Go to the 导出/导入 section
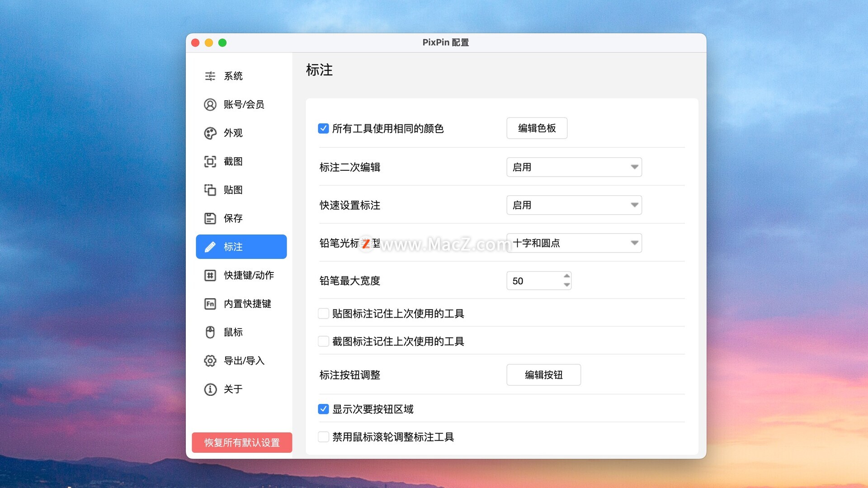Viewport: 868px width, 488px height. 244,361
